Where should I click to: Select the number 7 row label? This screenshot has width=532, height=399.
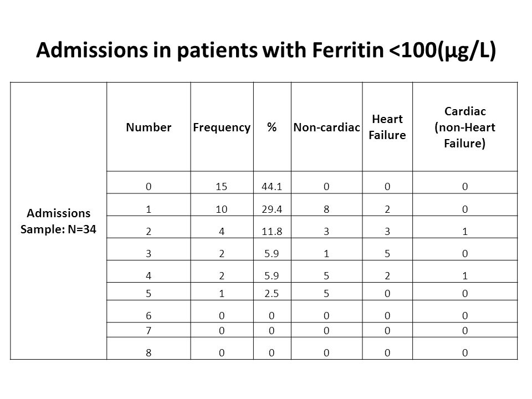tap(149, 330)
